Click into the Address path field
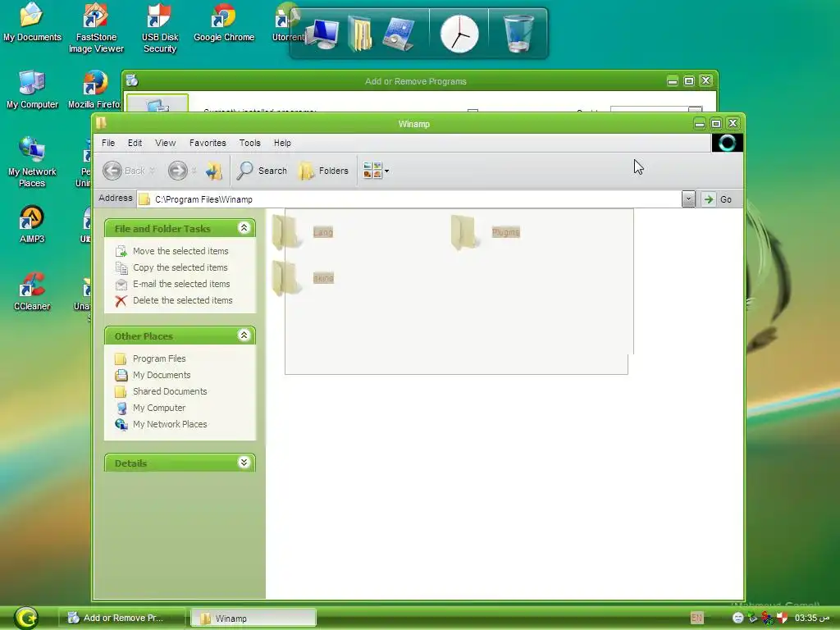The height and width of the screenshot is (630, 840). pos(409,199)
